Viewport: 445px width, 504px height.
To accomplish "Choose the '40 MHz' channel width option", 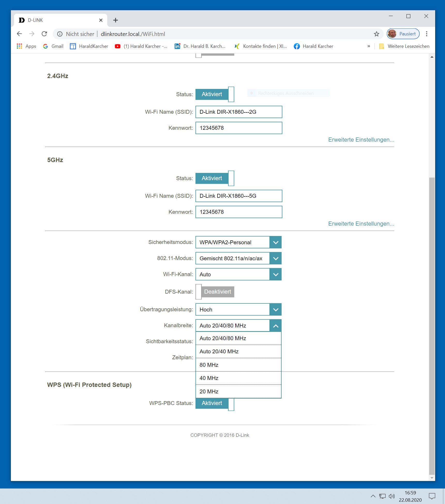I will 238,378.
